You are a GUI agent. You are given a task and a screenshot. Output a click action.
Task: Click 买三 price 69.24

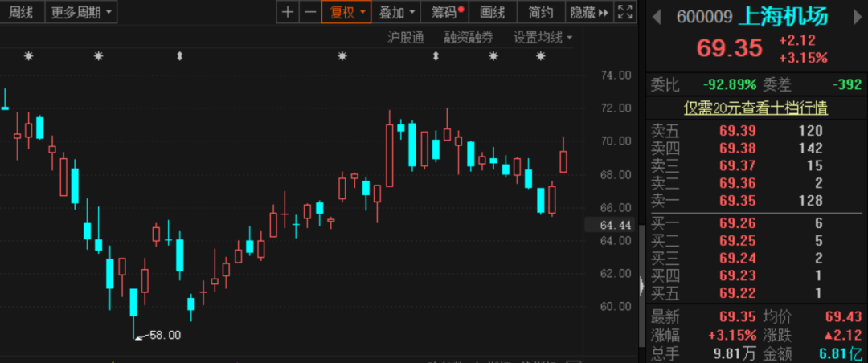click(737, 258)
